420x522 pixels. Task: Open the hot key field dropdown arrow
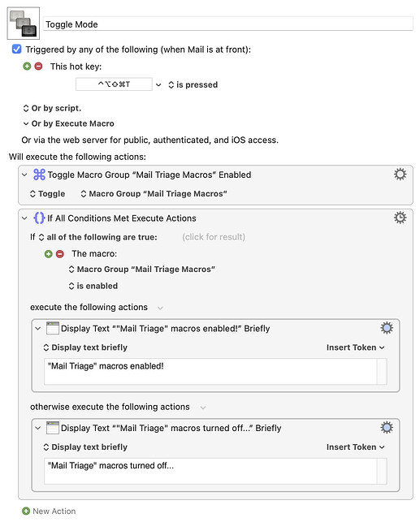(158, 85)
